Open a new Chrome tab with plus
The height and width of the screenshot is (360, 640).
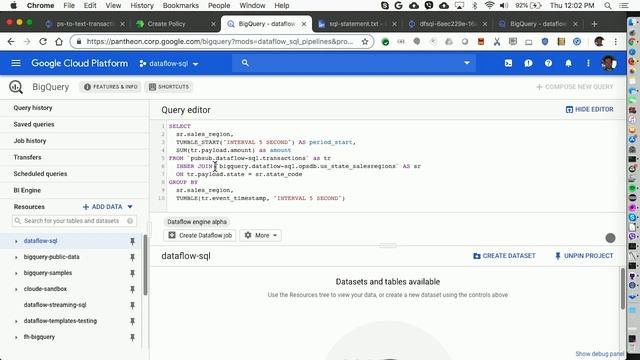(x=594, y=24)
